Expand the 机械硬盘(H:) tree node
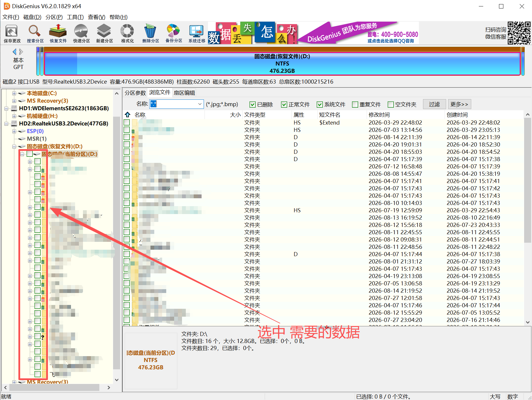 pyautogui.click(x=14, y=116)
